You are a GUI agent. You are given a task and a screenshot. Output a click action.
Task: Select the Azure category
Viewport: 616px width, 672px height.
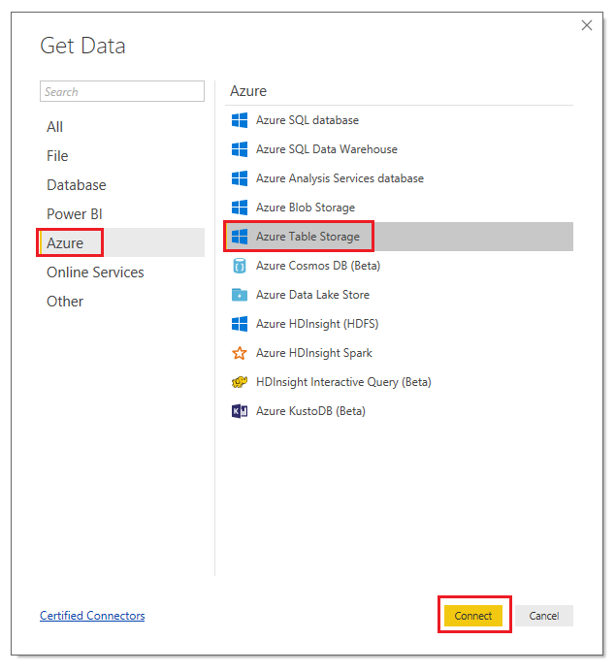[122, 243]
